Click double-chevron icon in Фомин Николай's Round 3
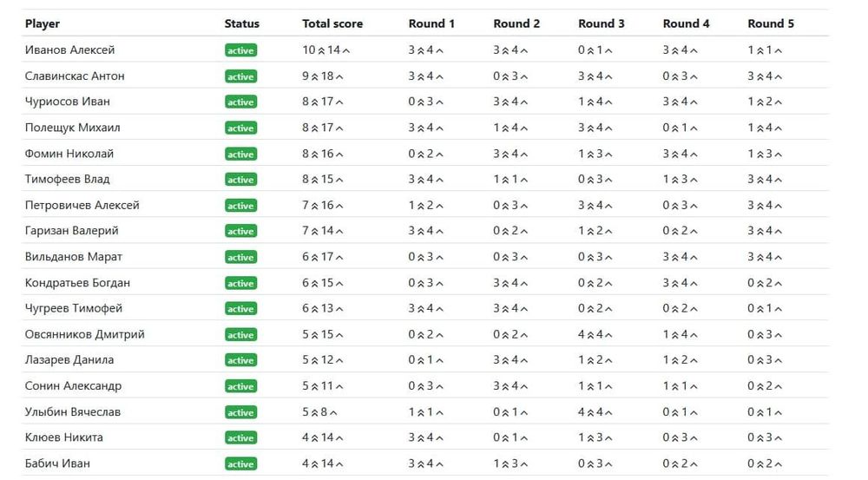Image resolution: width=868 pixels, height=480 pixels. click(x=591, y=155)
